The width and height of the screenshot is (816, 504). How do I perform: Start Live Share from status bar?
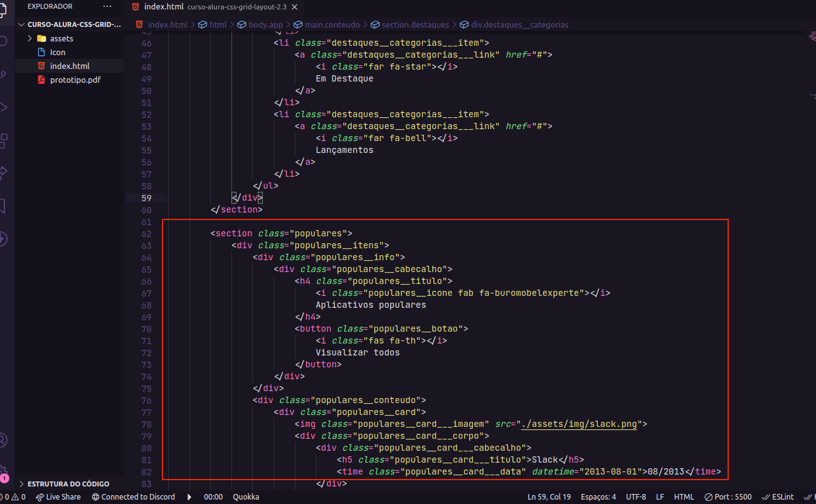pos(58,497)
